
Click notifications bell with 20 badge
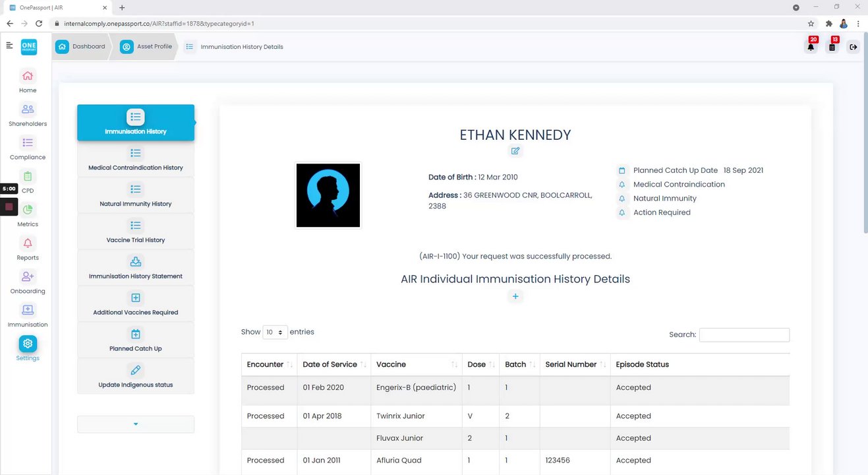coord(811,47)
